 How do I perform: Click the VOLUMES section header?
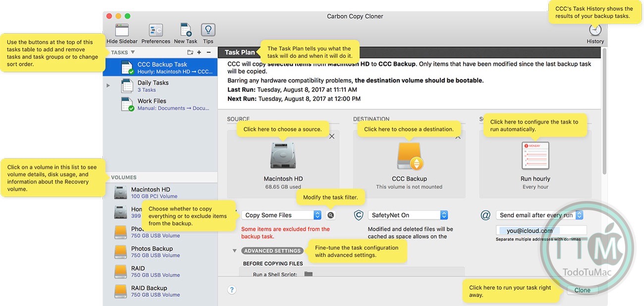click(x=124, y=177)
